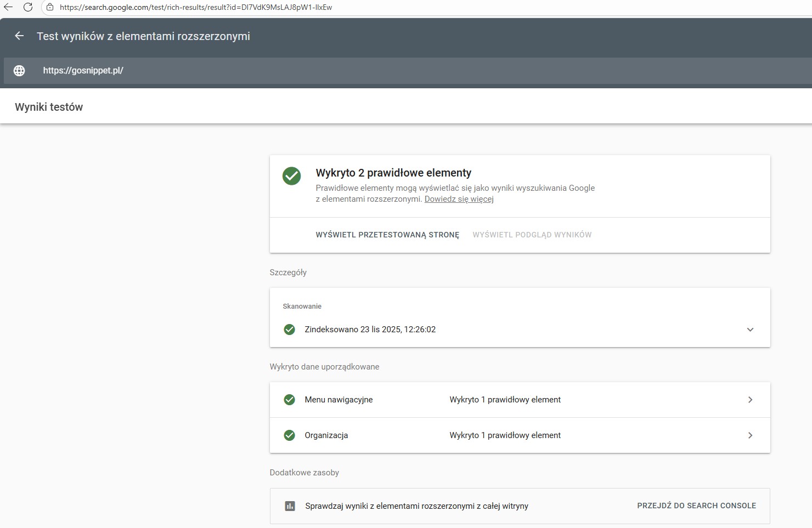Image resolution: width=812 pixels, height=528 pixels.
Task: Open Organizacja details via right chevron
Action: click(x=750, y=435)
